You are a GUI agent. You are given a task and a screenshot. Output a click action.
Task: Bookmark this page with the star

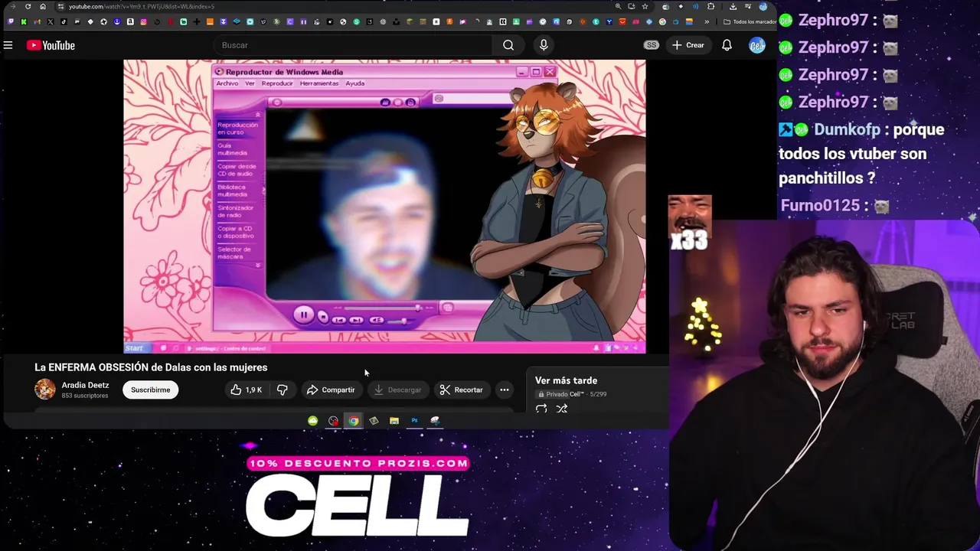coord(645,6)
